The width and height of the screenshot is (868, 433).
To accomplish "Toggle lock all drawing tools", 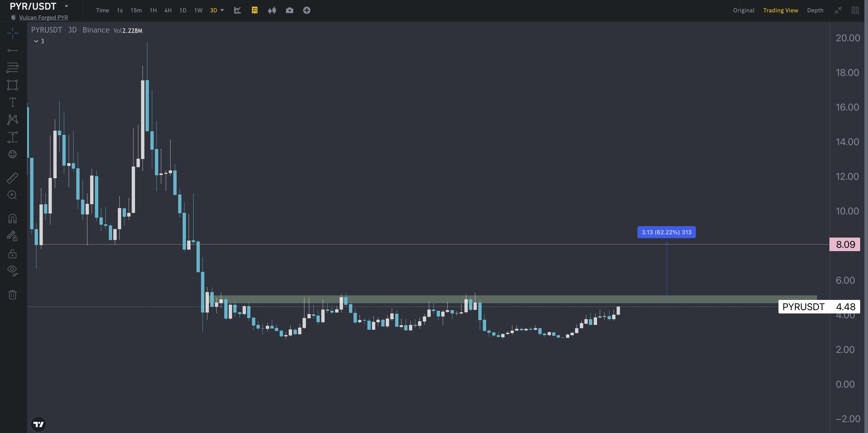I will 12,254.
